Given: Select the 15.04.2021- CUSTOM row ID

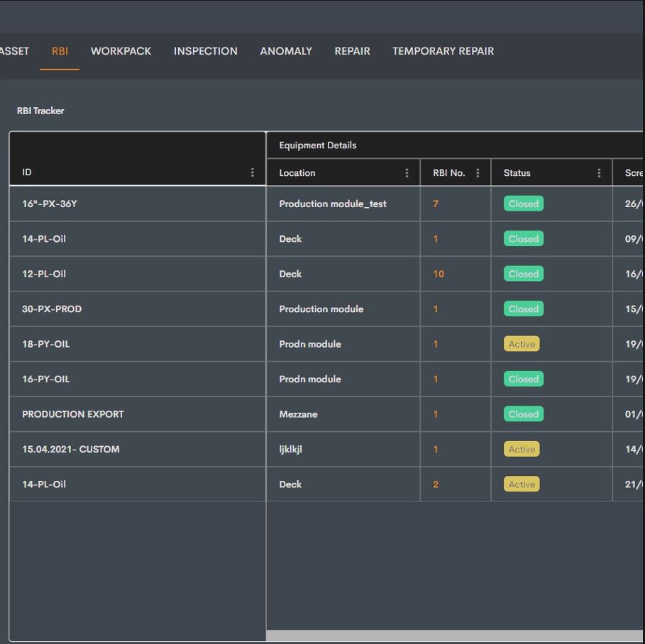Looking at the screenshot, I should (71, 449).
